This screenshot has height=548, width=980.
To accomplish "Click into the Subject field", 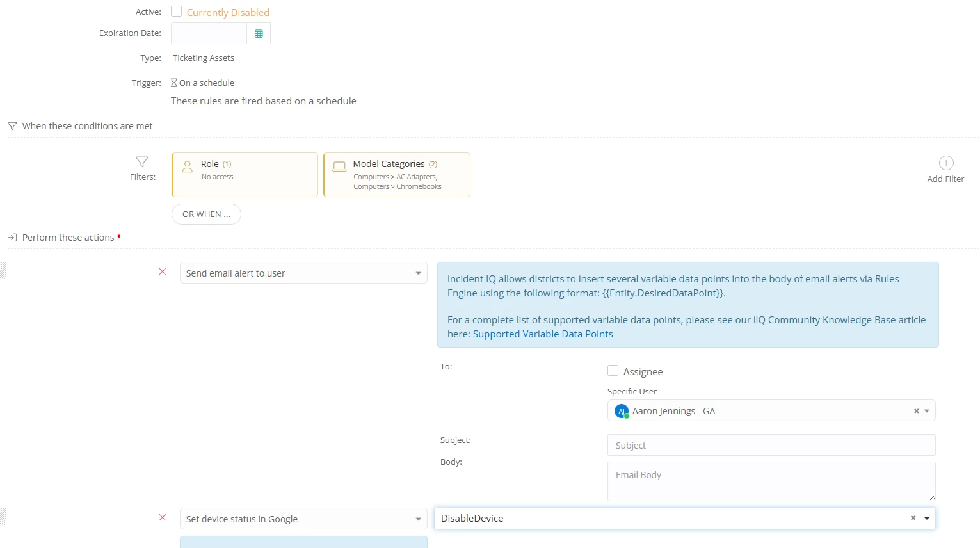I will click(771, 445).
